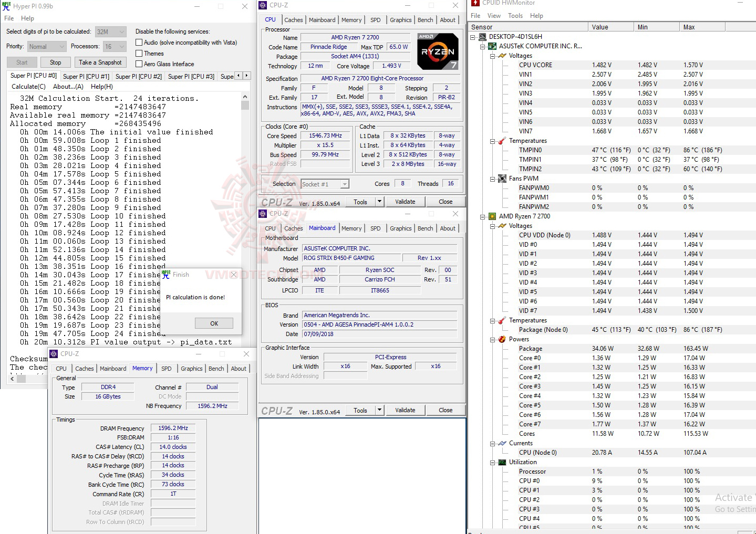
Task: Click the AMD Ryzen 7 logo in CPU-Z
Action: coord(438,51)
